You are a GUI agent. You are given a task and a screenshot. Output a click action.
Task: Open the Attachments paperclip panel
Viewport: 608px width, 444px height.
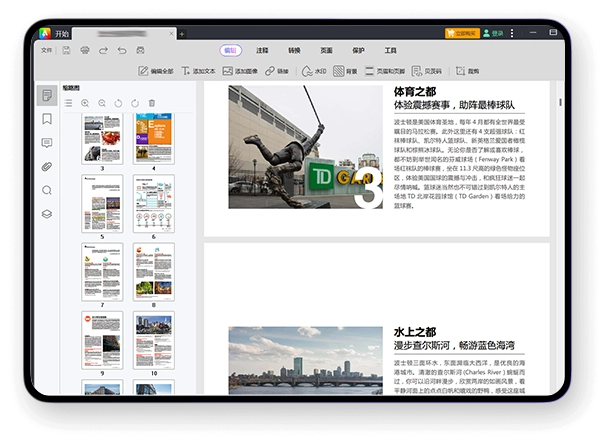47,167
